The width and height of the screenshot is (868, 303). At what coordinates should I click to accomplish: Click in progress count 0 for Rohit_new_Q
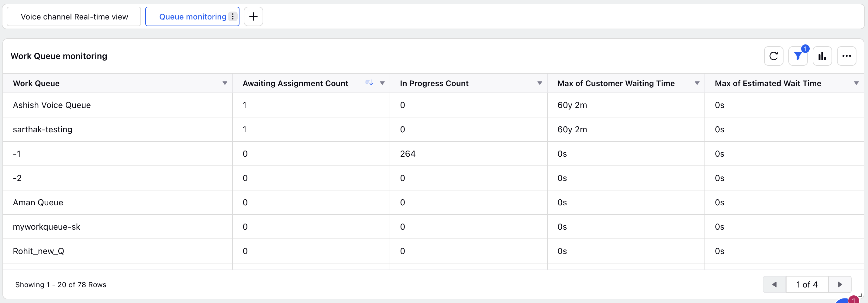click(x=402, y=251)
